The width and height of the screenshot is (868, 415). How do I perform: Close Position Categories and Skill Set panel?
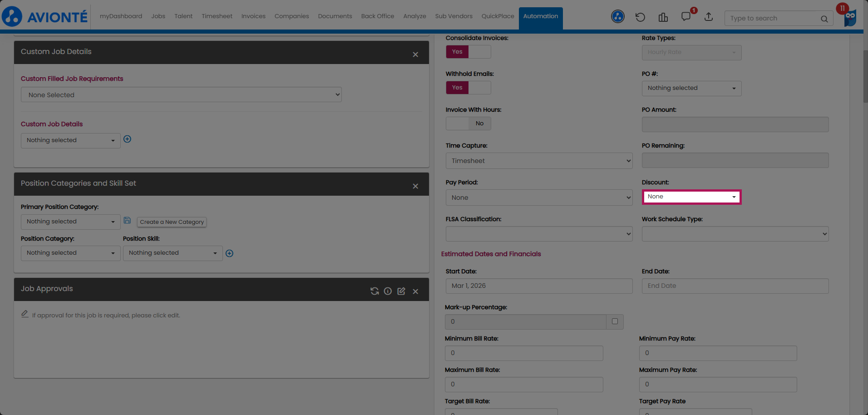click(x=415, y=186)
